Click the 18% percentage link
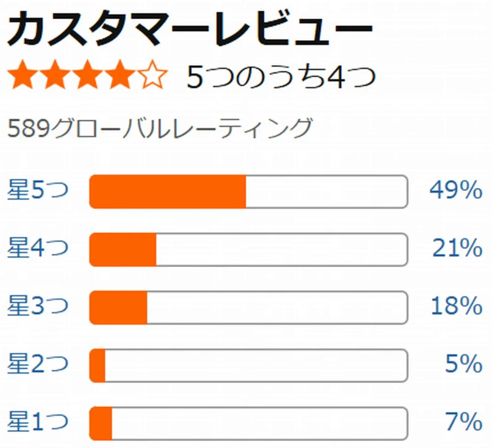492x448 pixels. [x=457, y=306]
